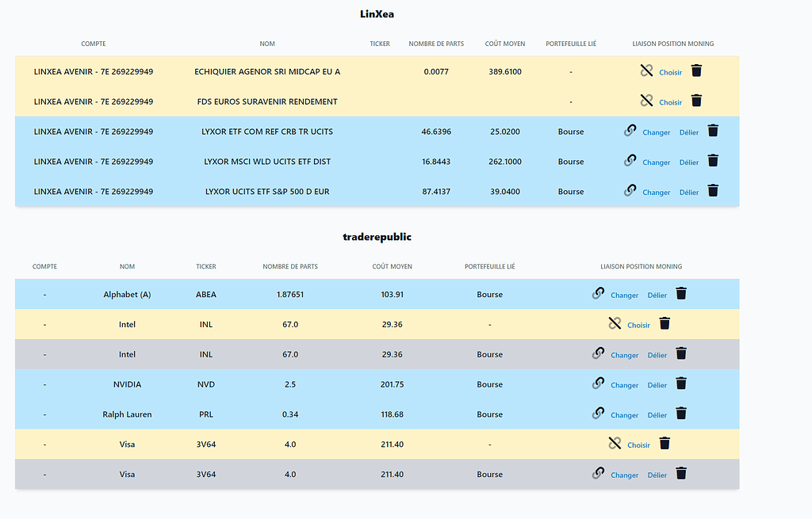The height and width of the screenshot is (519, 812).
Task: Click the ABEA ticker cell
Action: [x=206, y=295]
